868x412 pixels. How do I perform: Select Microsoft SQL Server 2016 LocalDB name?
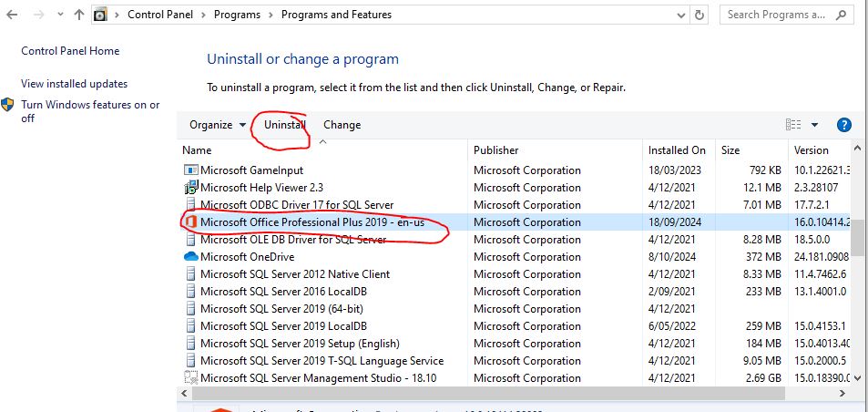click(x=283, y=292)
